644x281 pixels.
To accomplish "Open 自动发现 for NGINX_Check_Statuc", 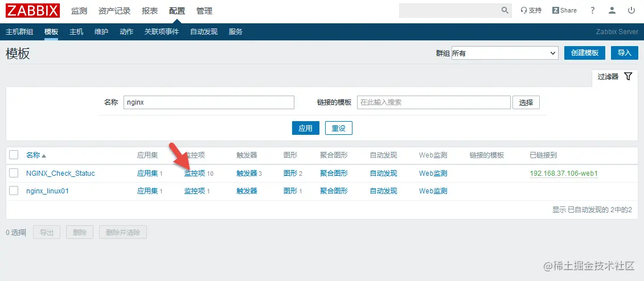I will [x=384, y=173].
